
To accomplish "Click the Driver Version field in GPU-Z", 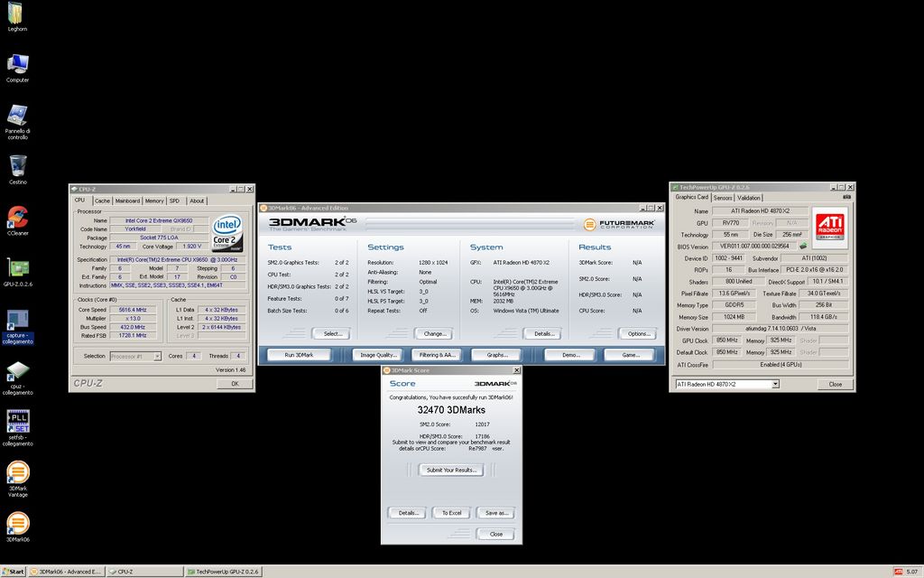I will (781, 329).
